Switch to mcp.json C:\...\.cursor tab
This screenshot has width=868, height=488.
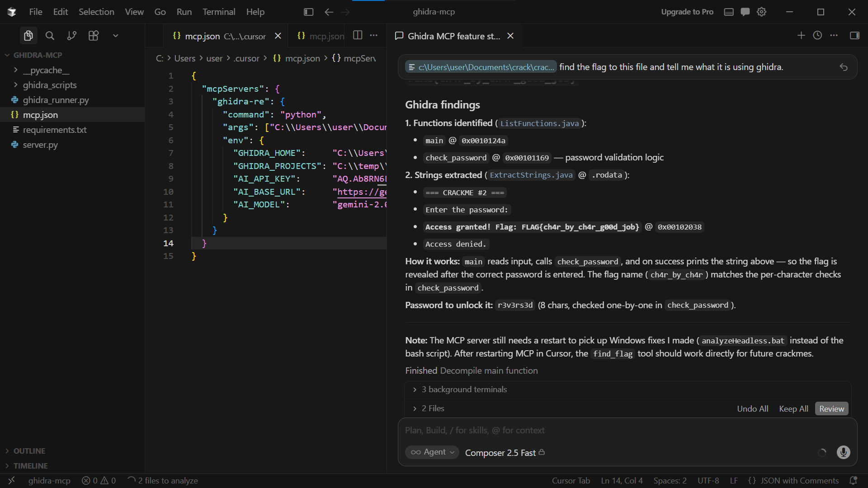(x=220, y=36)
